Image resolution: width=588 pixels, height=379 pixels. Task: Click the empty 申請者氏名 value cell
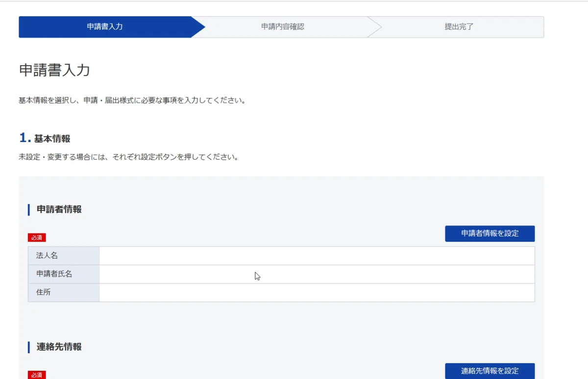[317, 274]
